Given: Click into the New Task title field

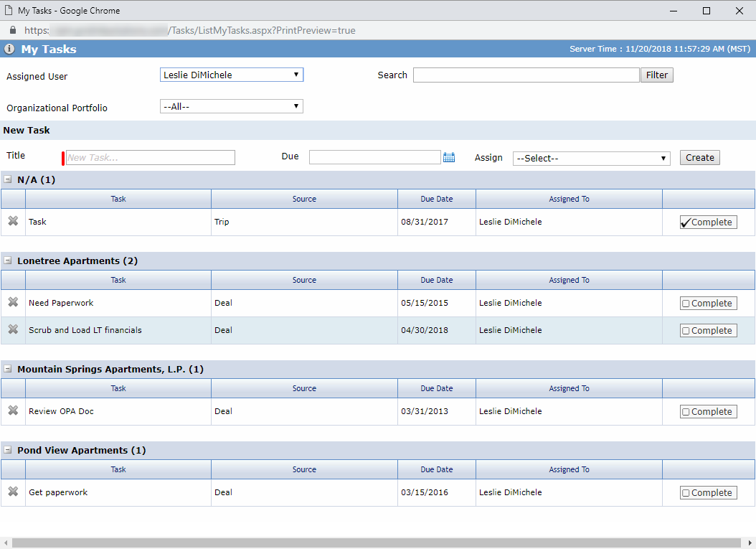Looking at the screenshot, I should point(151,157).
